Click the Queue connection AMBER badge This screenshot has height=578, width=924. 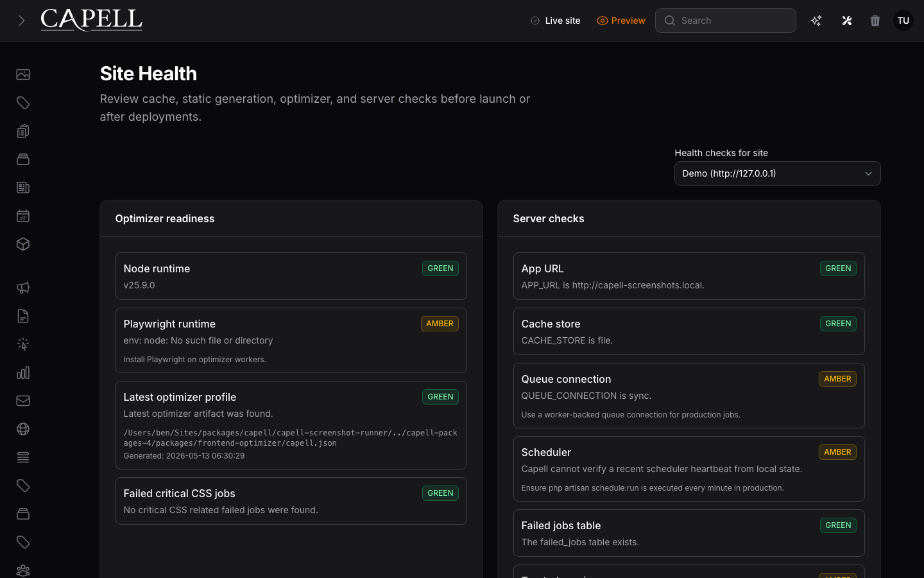coord(837,379)
